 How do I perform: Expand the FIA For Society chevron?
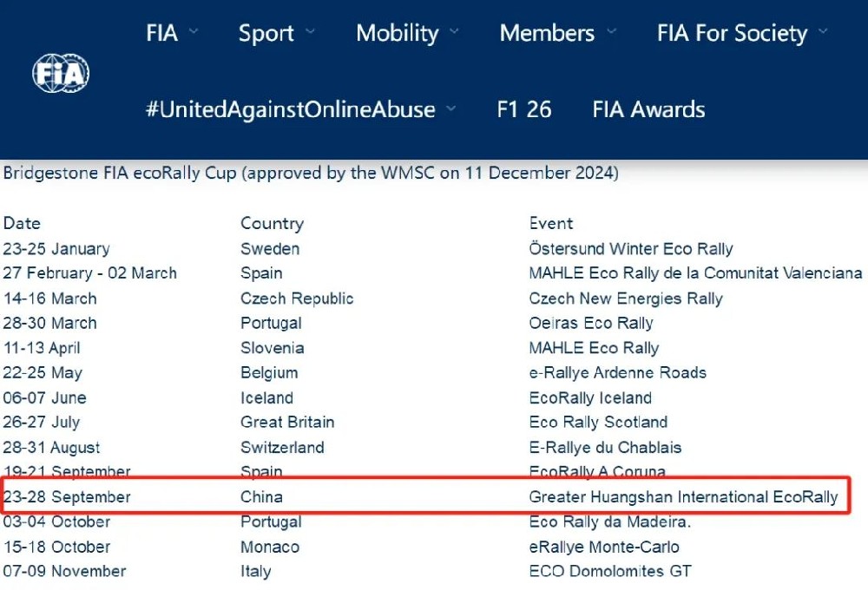pos(823,33)
